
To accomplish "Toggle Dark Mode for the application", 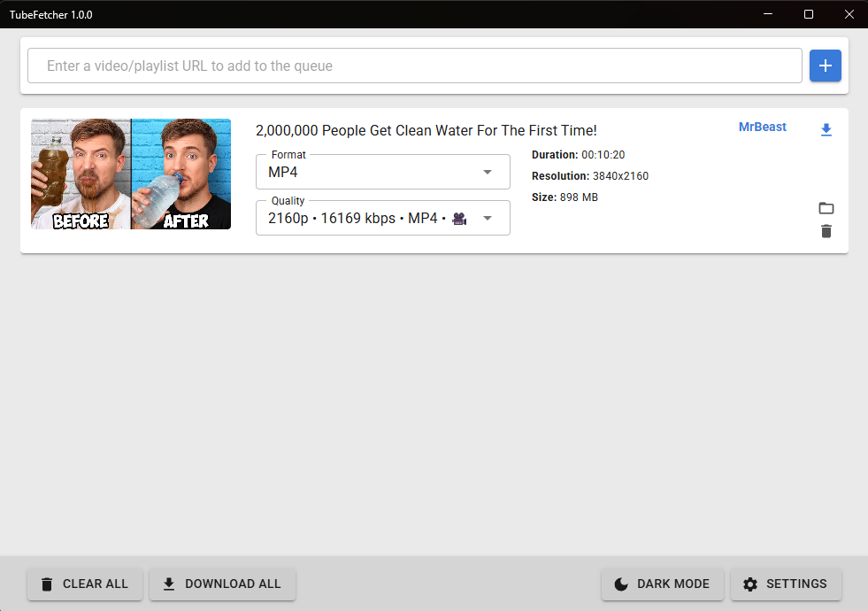I will click(x=662, y=584).
